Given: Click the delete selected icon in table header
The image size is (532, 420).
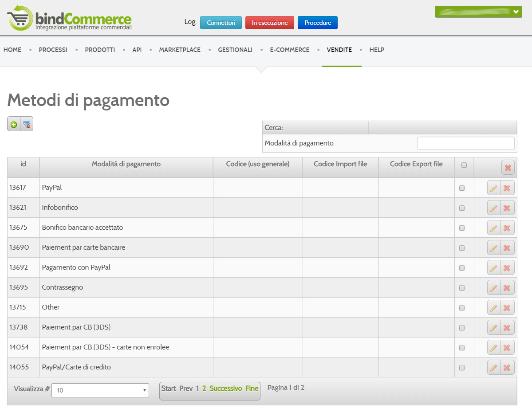Looking at the screenshot, I should coord(508,167).
